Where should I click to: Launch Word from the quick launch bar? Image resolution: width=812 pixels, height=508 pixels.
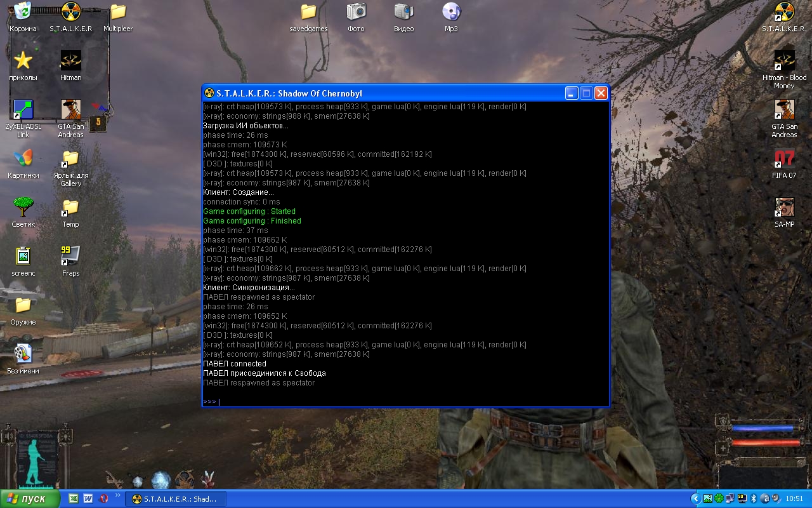point(88,499)
